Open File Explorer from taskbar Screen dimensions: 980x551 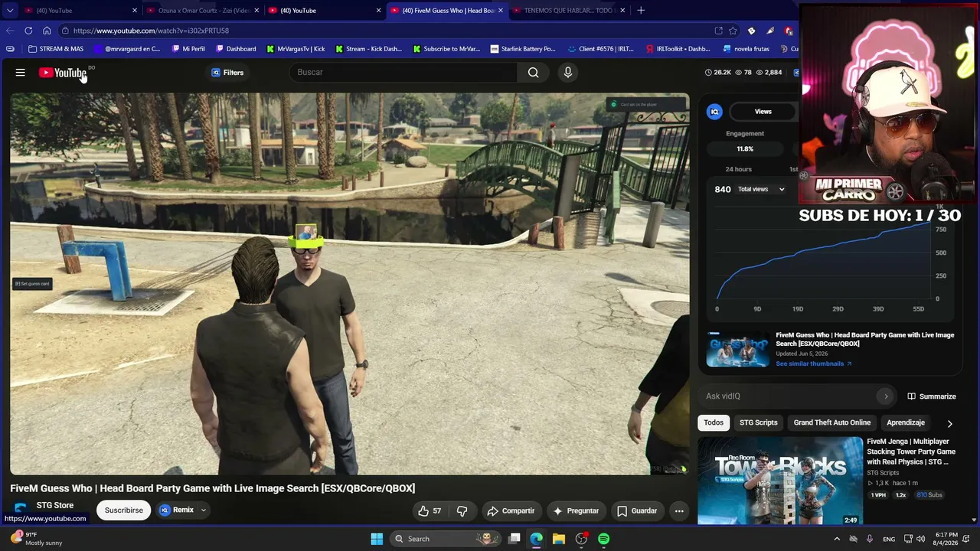(x=558, y=539)
